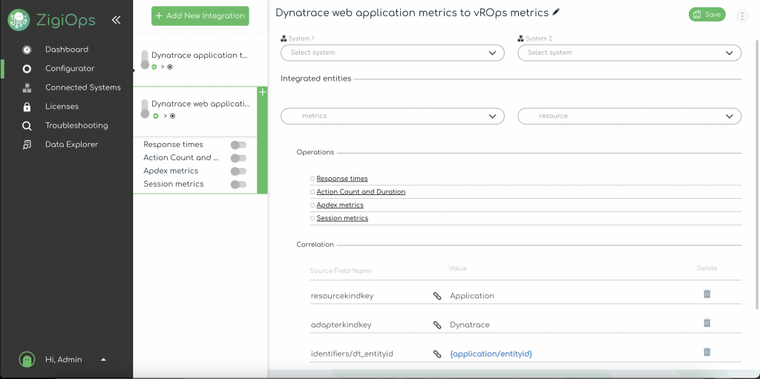This screenshot has width=760, height=379.
Task: Expand the Hi, Admin user menu arrow
Action: (x=103, y=360)
